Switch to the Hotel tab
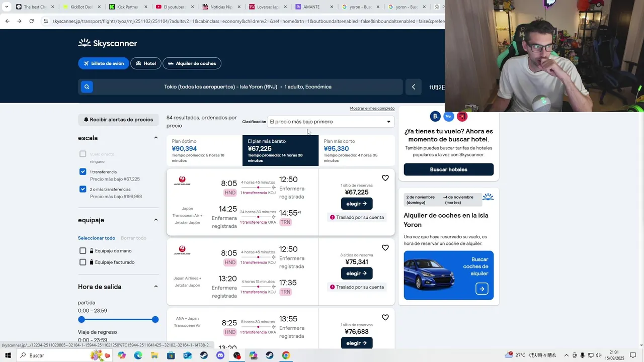This screenshot has height=362, width=644. [146, 63]
